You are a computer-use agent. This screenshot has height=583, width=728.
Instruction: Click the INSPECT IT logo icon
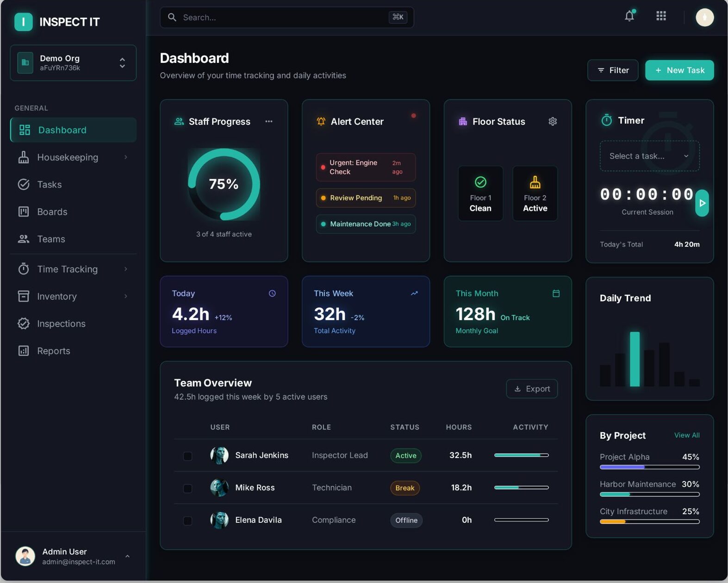[24, 22]
